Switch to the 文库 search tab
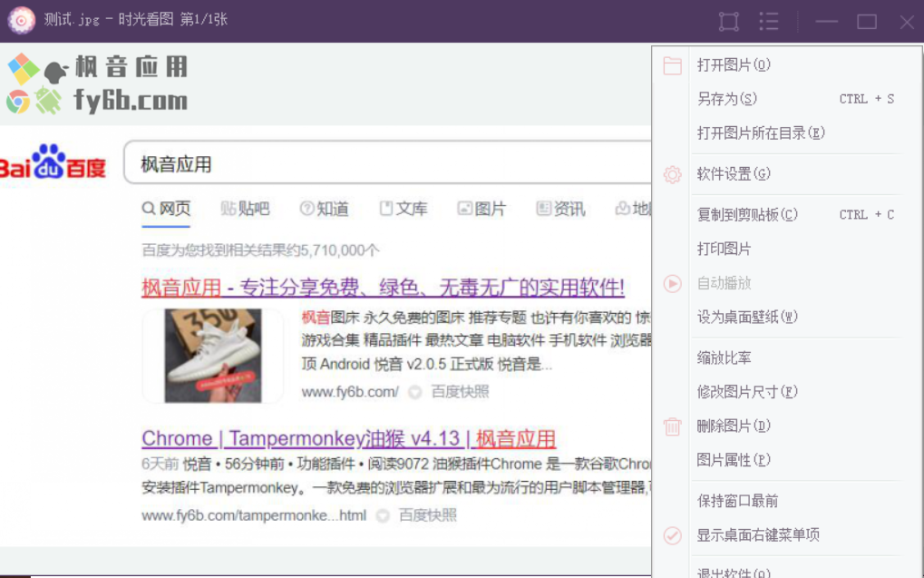924x578 pixels. coord(404,209)
